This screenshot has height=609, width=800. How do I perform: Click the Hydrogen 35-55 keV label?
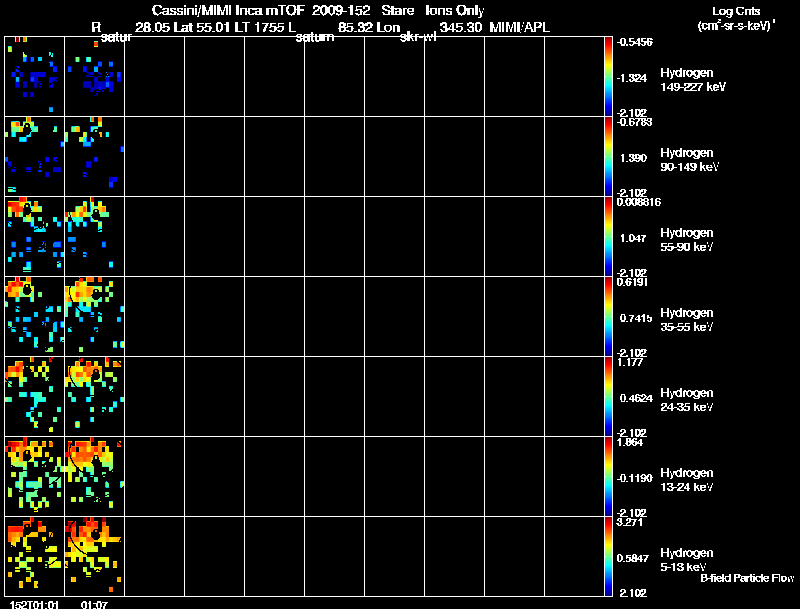[687, 320]
